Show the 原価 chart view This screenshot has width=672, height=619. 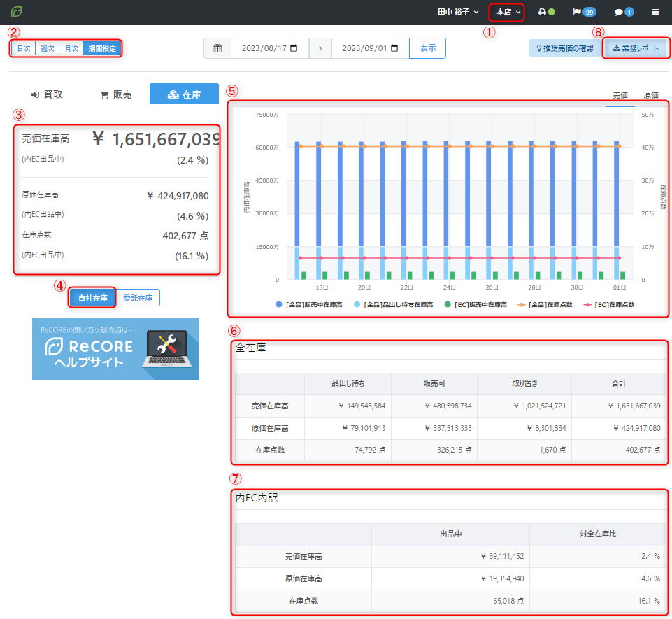click(650, 95)
